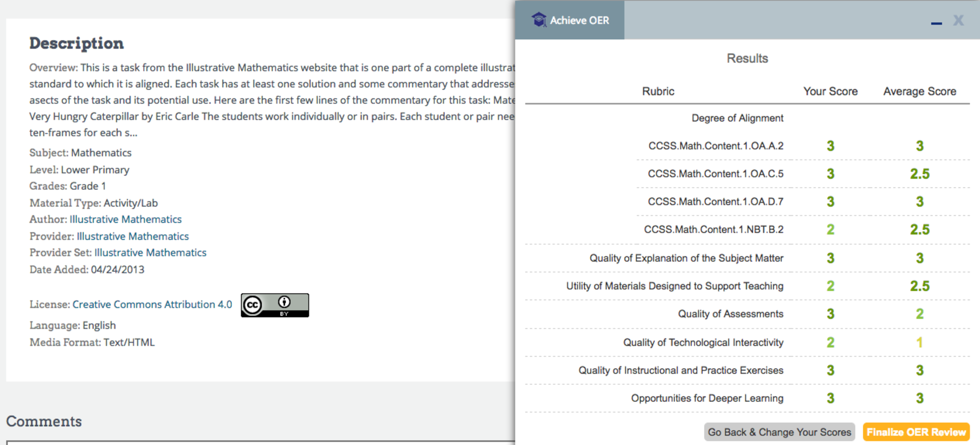
Task: Open the Creative Commons Attribution 4.0 link
Action: [152, 304]
